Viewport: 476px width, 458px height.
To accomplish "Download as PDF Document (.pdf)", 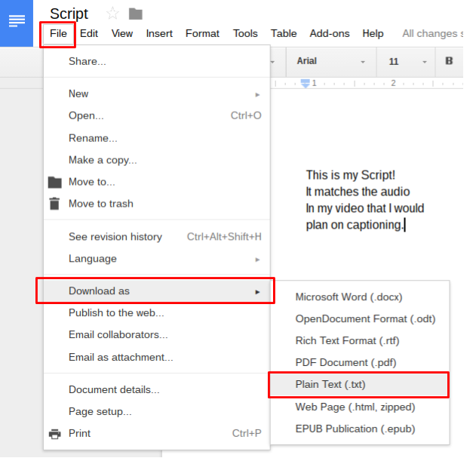I will 359,363.
